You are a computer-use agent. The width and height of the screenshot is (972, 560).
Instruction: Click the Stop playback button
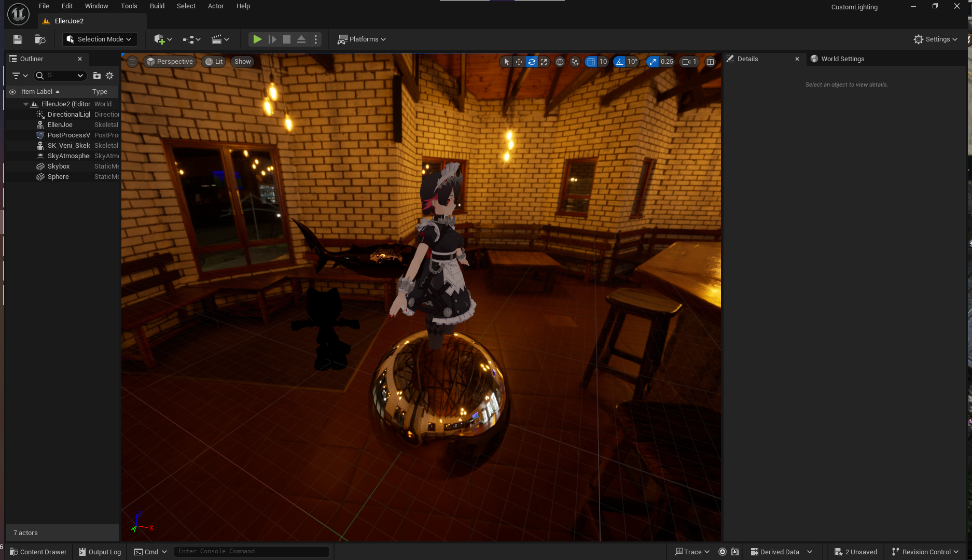[x=287, y=39]
